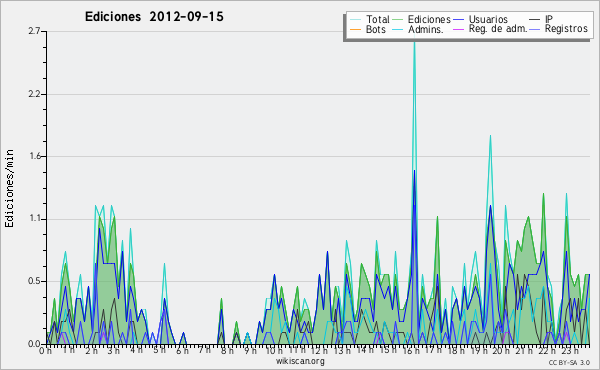Click the green line swatch beside Ediciones legend
Screen dimensions: 600x370
398,20
